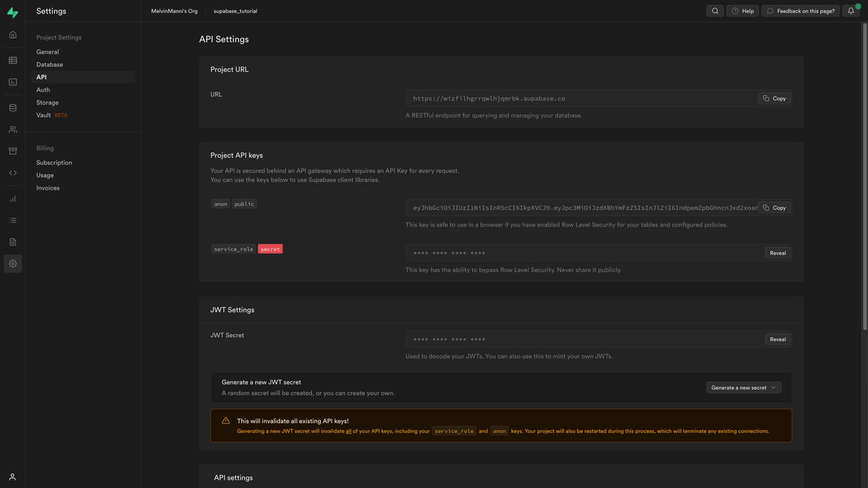
Task: Open the Table Editor icon in sidebar
Action: pos(13,60)
